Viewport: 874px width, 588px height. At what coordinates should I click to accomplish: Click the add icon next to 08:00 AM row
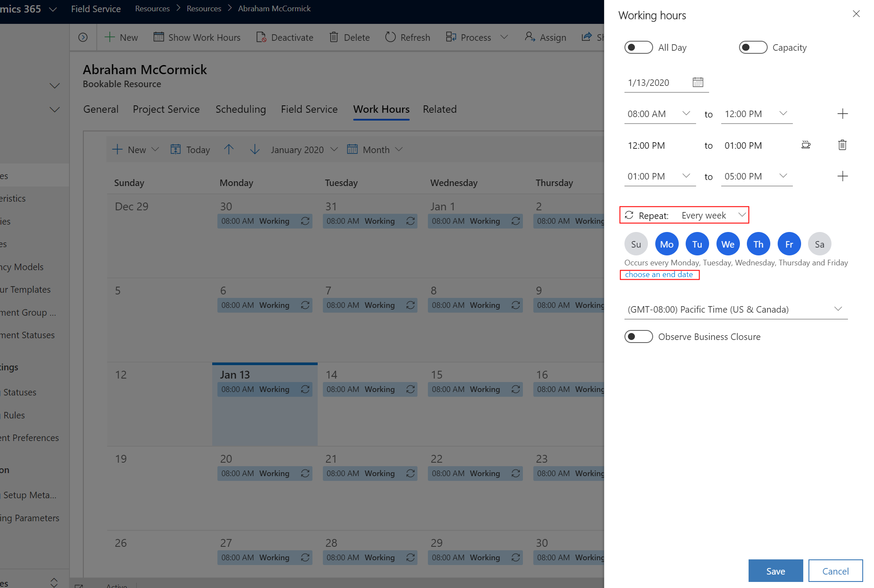(x=842, y=114)
